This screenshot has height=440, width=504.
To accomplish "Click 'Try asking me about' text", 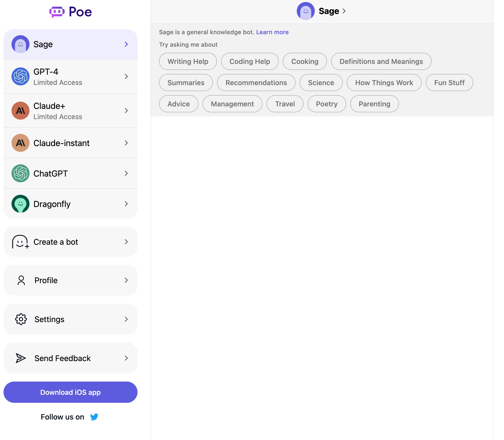I will (188, 44).
